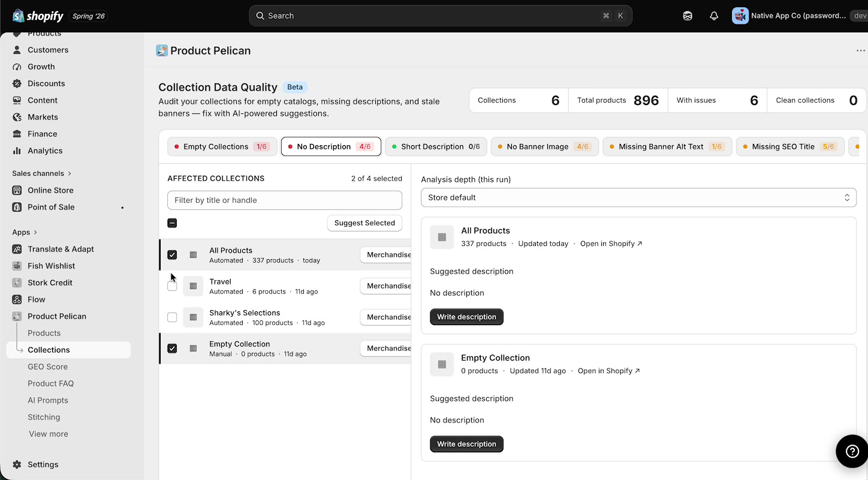Click the Shopify logo

pyautogui.click(x=38, y=16)
